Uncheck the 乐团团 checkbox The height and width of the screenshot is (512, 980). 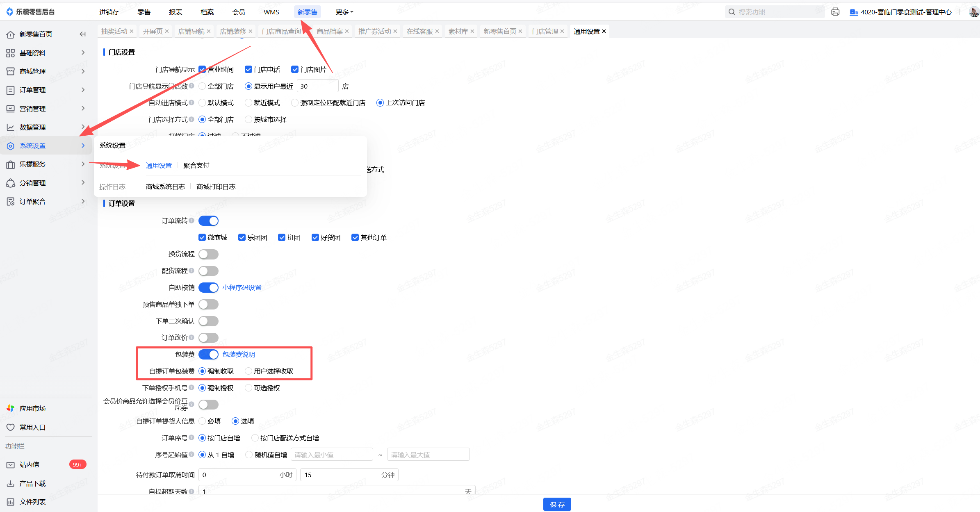[242, 237]
